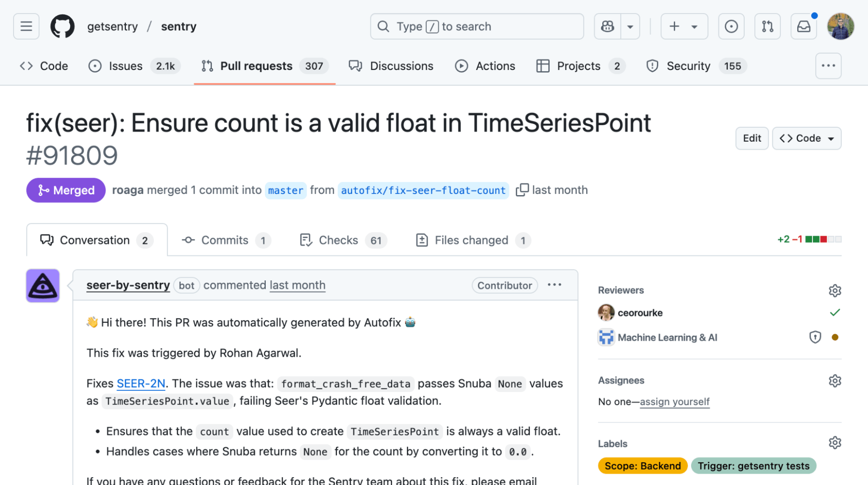Screen dimensions: 868x485
Task: Open the Assignees settings gear
Action: [835, 381]
